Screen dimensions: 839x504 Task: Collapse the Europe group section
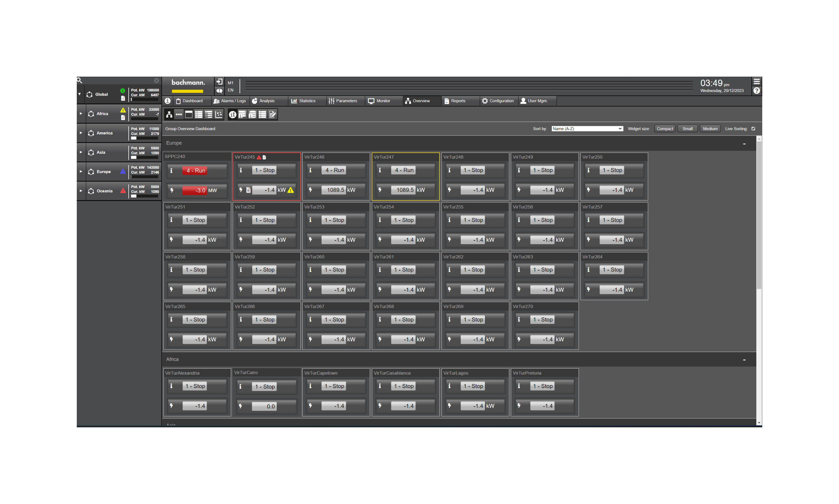tap(744, 144)
